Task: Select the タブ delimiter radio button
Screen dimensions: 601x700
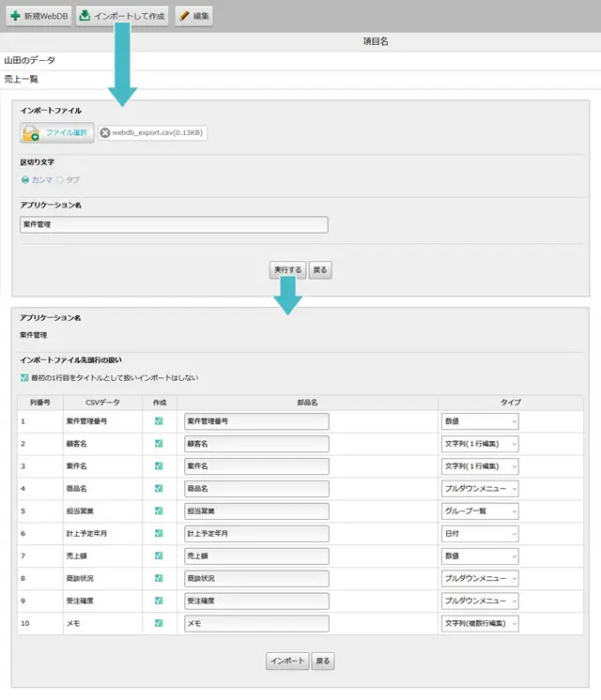Action: 61,179
